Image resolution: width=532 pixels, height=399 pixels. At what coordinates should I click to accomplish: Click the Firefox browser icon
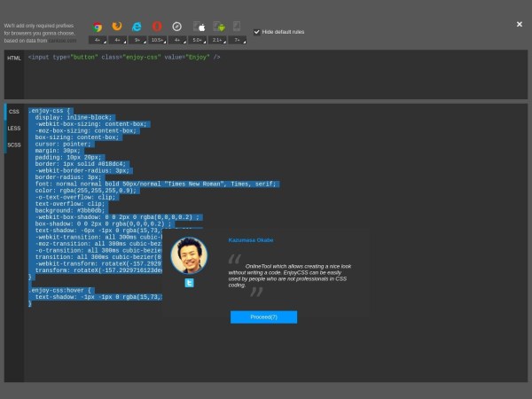117,27
